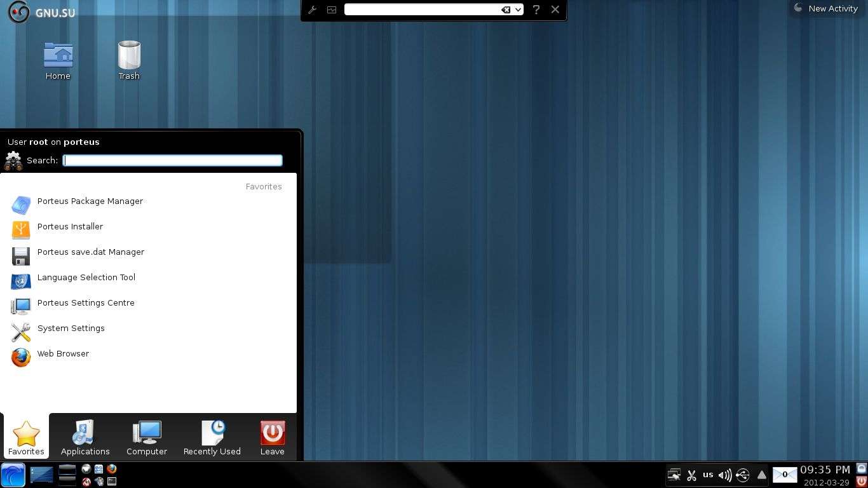Viewport: 868px width, 488px height.
Task: Click the binoculars search icon
Action: (13, 161)
